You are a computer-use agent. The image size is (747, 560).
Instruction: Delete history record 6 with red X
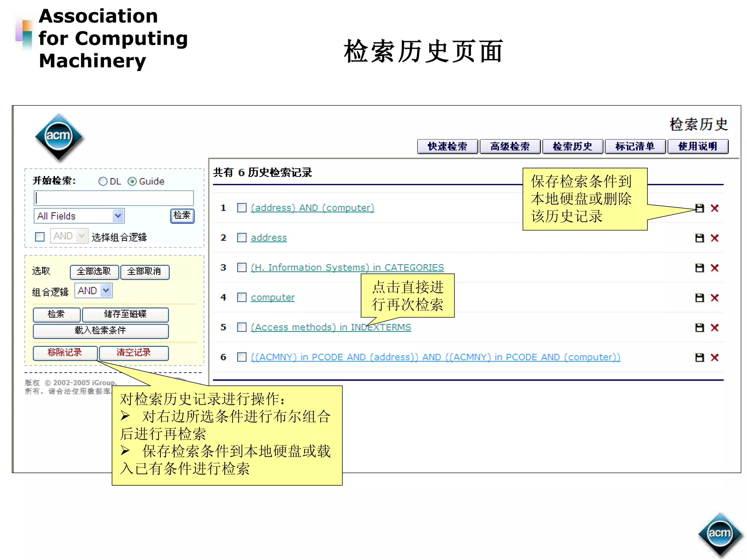[x=715, y=358]
